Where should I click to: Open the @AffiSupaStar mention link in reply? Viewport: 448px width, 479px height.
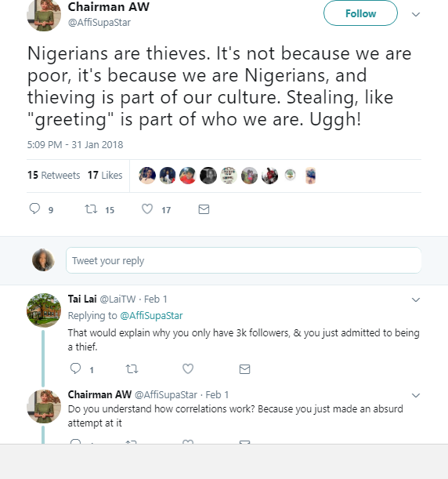tap(151, 315)
